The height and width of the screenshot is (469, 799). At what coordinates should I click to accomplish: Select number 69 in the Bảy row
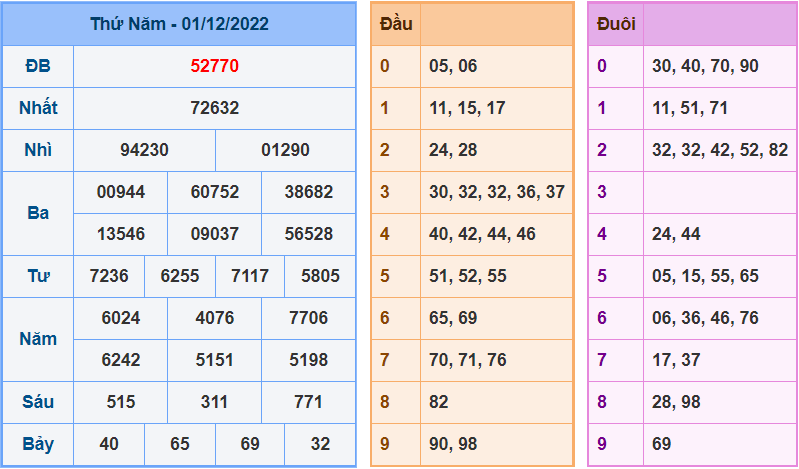[x=250, y=444]
